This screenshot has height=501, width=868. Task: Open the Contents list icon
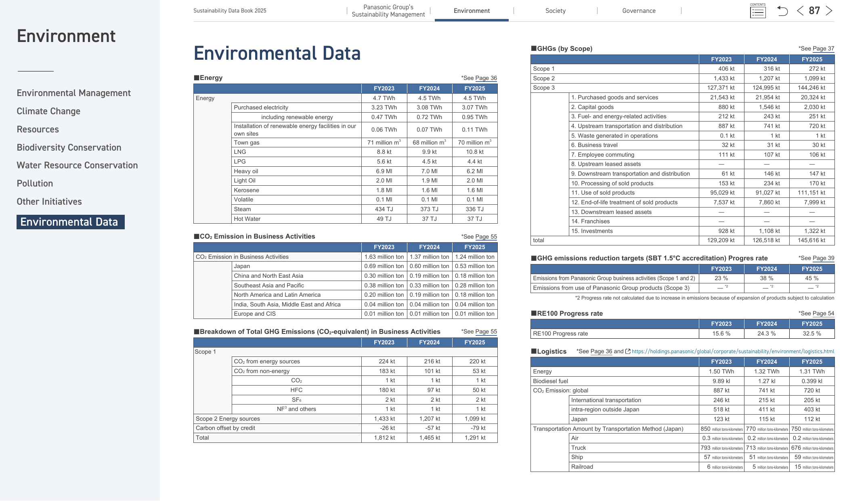tap(757, 11)
